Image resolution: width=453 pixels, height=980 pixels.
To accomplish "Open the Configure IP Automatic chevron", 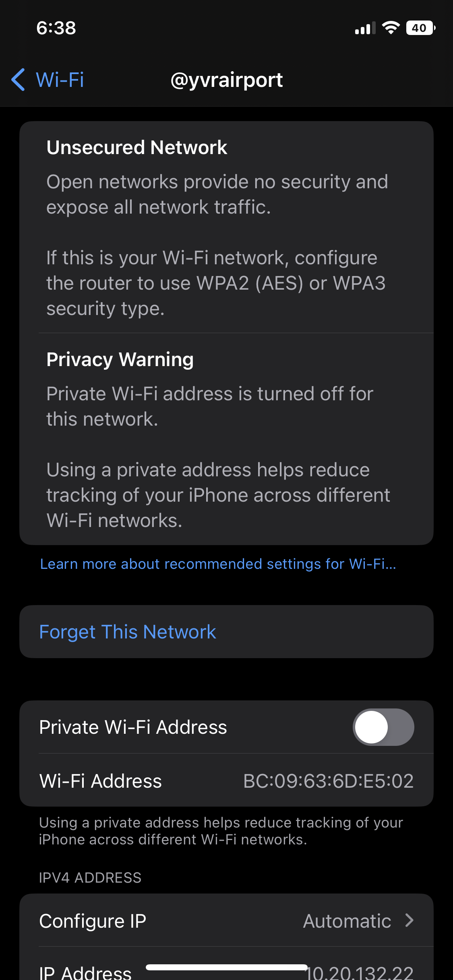I will pos(409,920).
